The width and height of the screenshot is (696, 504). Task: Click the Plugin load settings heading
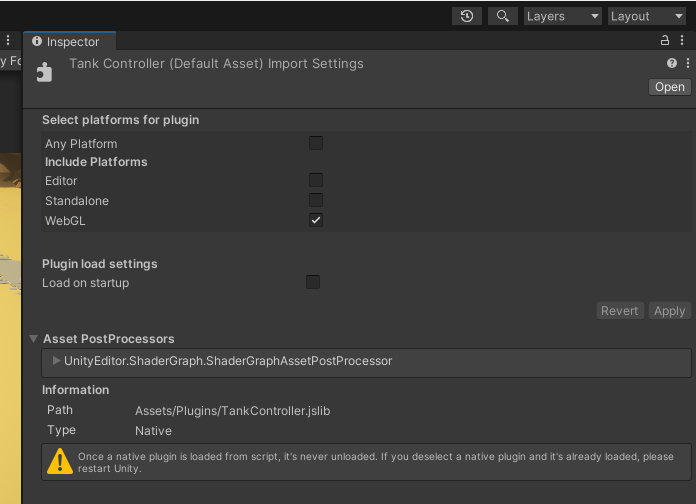pos(99,264)
